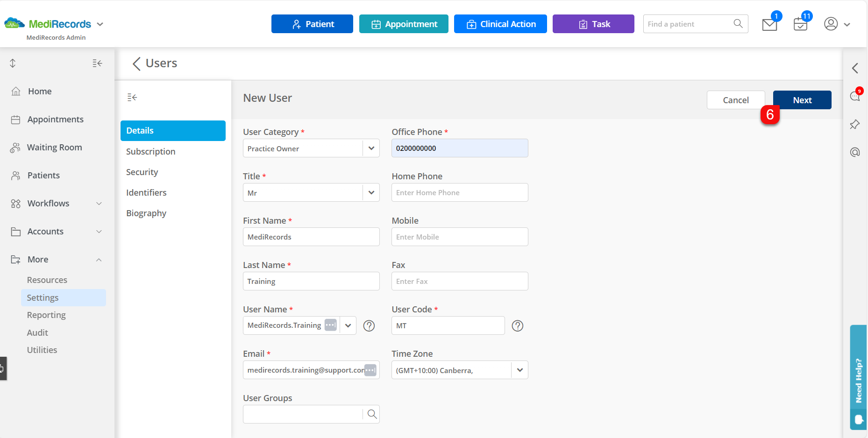Screen dimensions: 868x438
Task: Click the mentions (@) icon on the right
Action: [854, 152]
